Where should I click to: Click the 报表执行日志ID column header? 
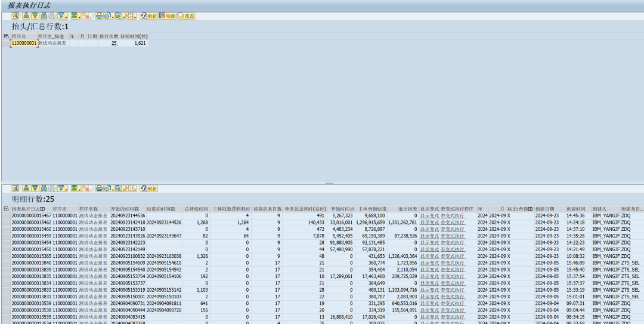click(31, 209)
